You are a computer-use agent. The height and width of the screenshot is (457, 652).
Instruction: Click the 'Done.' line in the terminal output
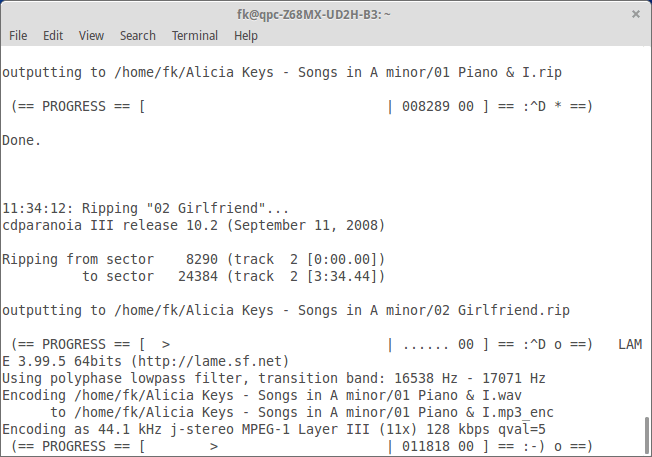click(x=22, y=140)
